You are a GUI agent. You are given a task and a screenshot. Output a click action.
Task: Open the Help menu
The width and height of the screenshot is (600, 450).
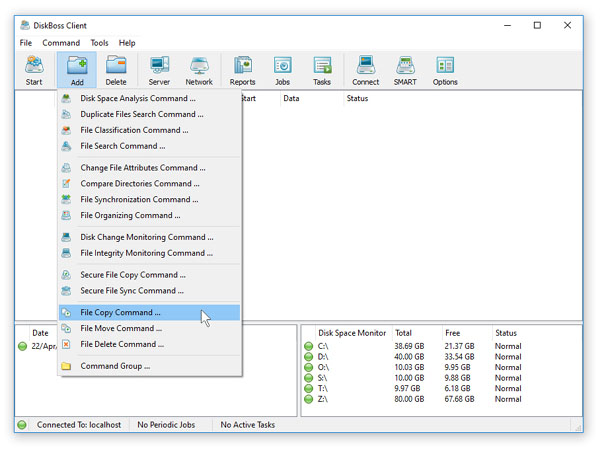click(x=127, y=43)
